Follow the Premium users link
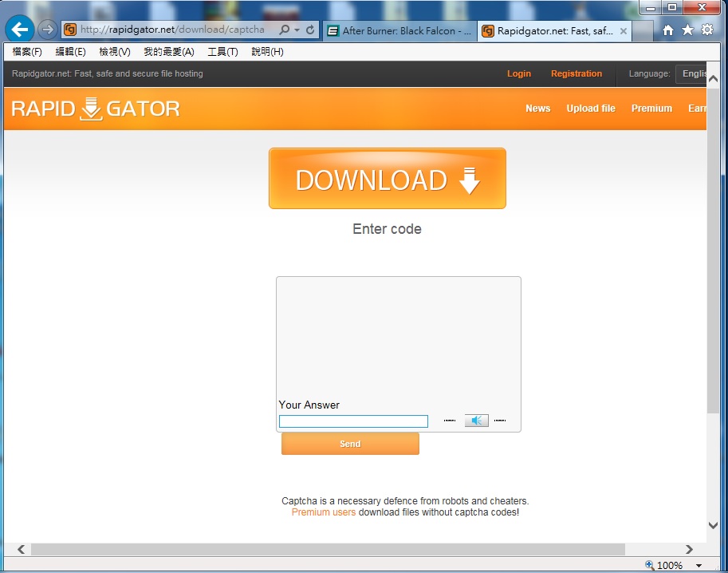Screen dimensions: 728x573 [x=323, y=512]
